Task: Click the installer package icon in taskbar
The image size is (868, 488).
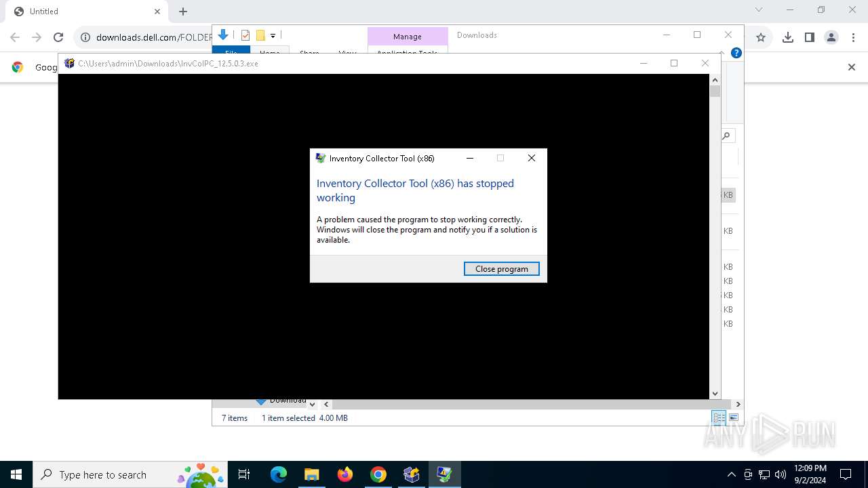Action: click(412, 474)
